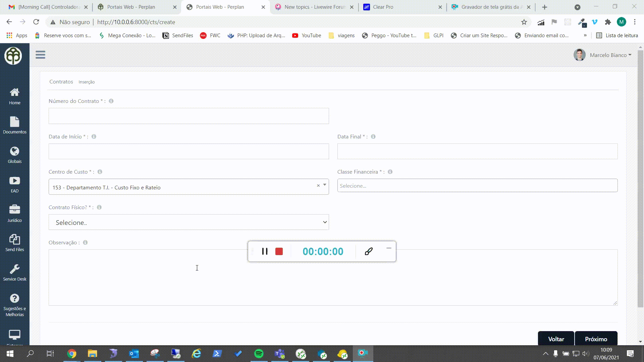Open the hamburger navigation menu
This screenshot has width=644, height=362.
point(40,55)
